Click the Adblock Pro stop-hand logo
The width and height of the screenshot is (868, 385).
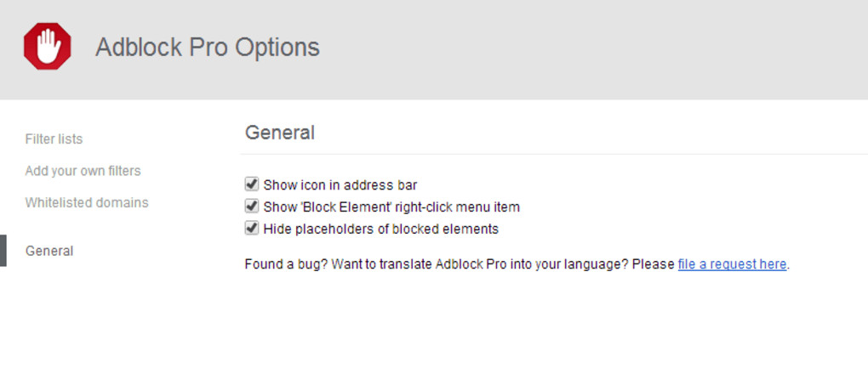[47, 46]
